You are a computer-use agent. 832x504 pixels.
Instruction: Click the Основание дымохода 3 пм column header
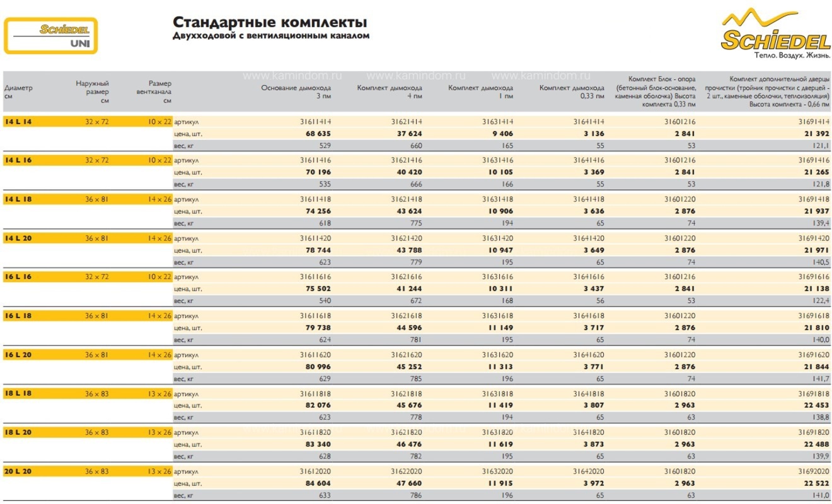[296, 92]
